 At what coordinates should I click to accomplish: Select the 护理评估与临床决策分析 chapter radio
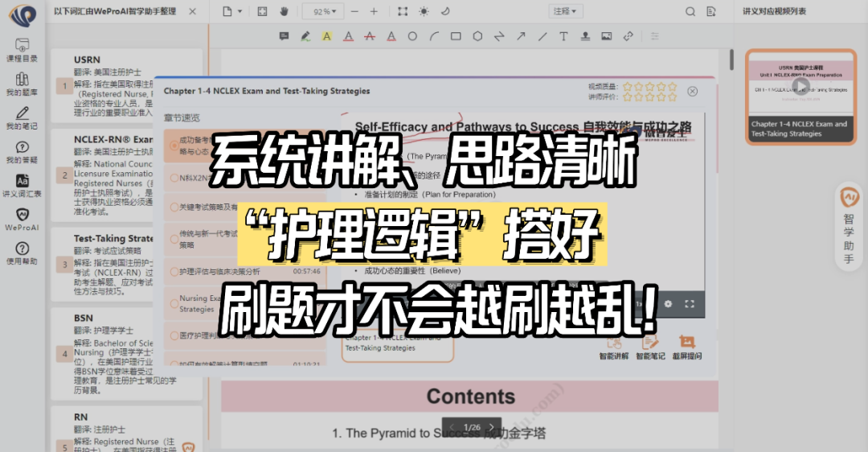[x=174, y=271]
